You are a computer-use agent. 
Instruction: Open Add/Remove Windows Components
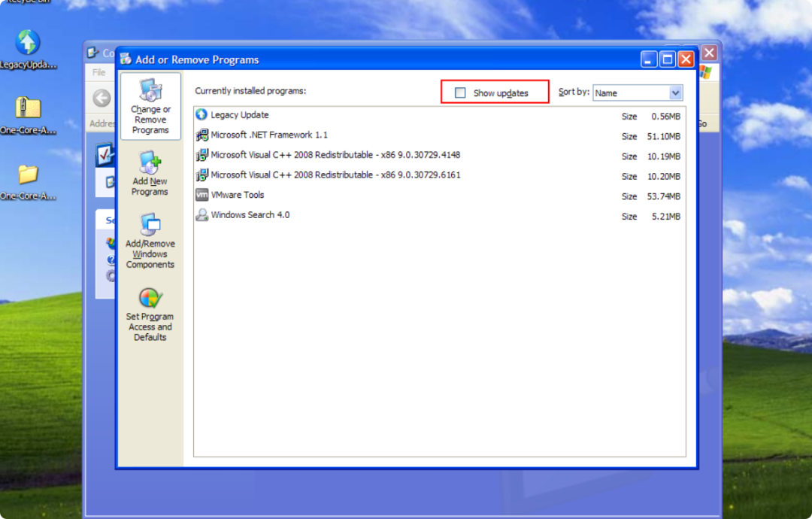coord(150,241)
